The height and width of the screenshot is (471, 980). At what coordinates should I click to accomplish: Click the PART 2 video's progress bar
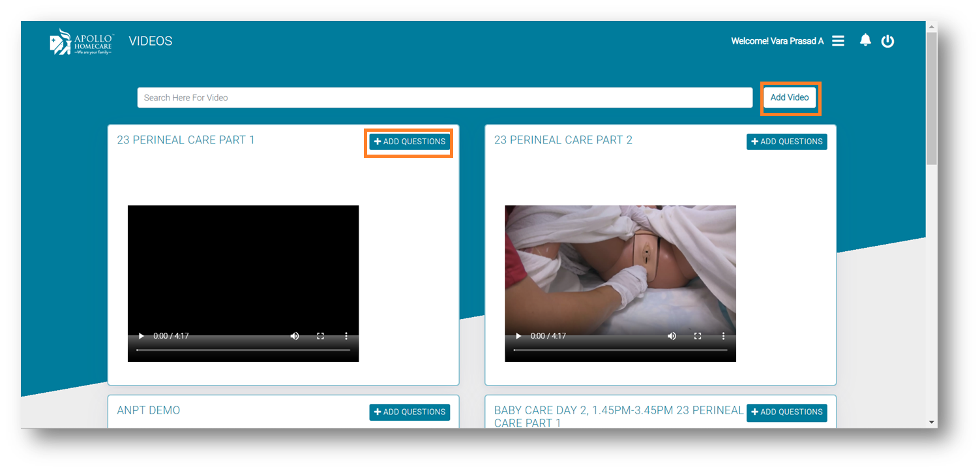click(620, 350)
